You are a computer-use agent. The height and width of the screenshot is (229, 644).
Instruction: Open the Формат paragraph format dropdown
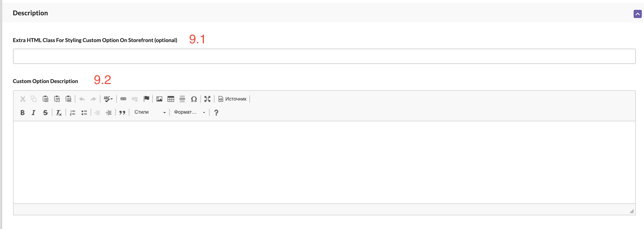click(190, 112)
